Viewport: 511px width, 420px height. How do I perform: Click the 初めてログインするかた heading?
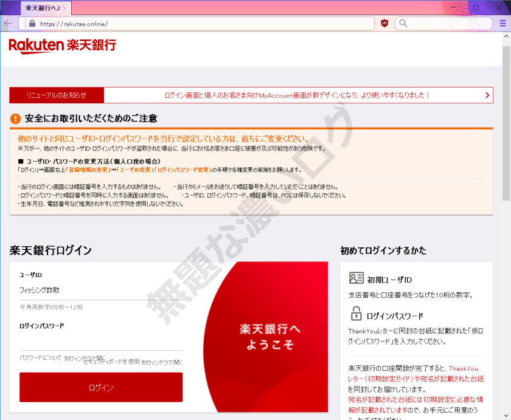tap(383, 250)
